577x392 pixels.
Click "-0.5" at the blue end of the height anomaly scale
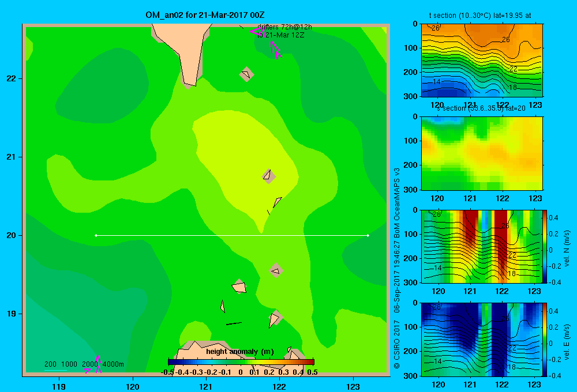pos(167,372)
